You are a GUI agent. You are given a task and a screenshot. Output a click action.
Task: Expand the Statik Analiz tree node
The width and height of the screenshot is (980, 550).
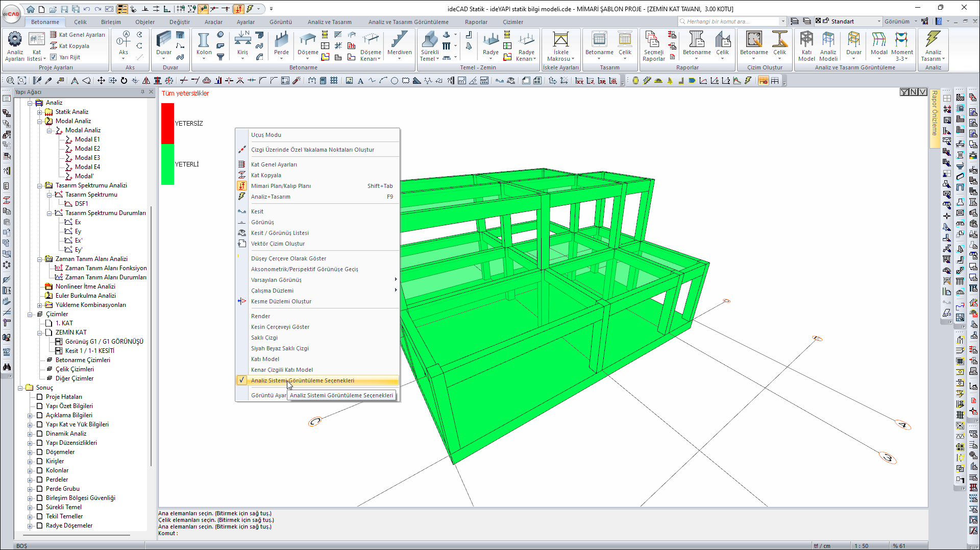[x=40, y=112]
